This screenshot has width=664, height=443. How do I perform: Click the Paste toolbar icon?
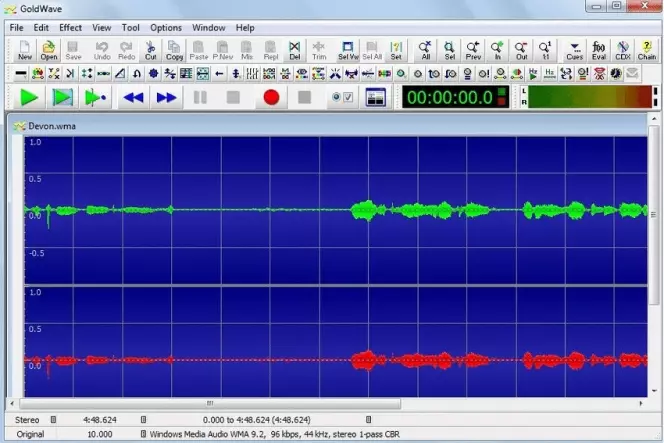coord(199,50)
